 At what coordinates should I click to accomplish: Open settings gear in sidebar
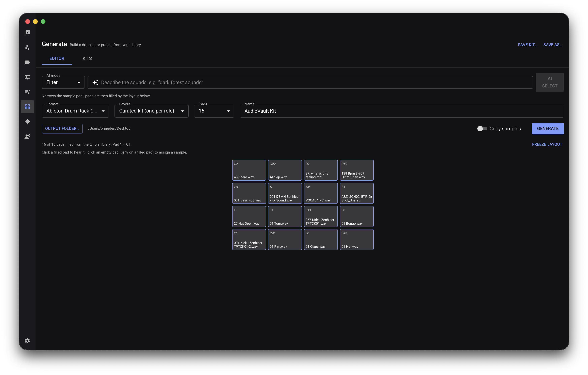(x=27, y=341)
